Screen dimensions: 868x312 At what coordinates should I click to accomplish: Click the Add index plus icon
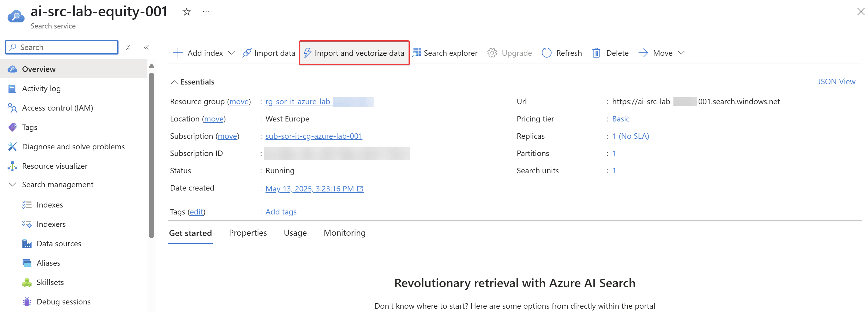click(x=178, y=53)
